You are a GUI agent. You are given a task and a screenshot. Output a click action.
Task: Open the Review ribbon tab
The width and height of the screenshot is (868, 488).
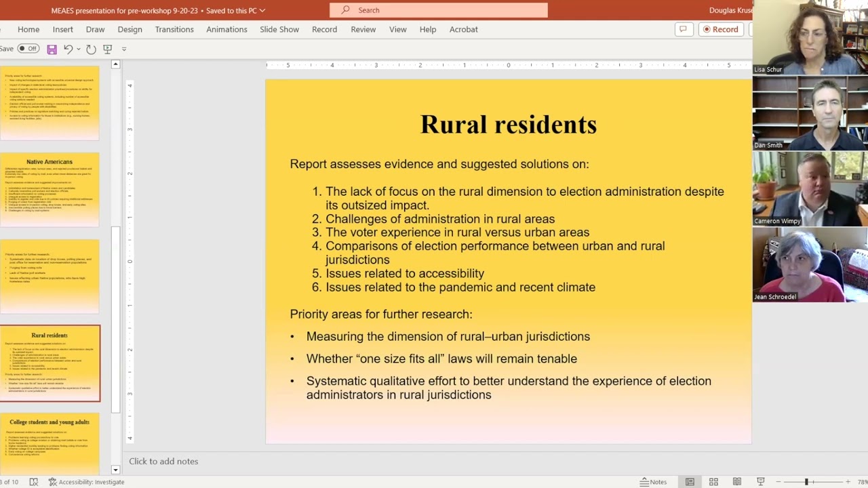pyautogui.click(x=363, y=29)
